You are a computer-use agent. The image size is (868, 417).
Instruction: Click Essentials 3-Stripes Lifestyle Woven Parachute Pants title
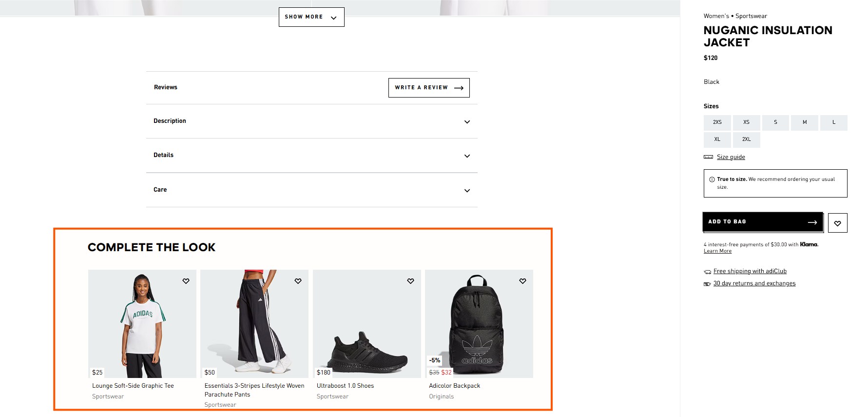tap(254, 390)
